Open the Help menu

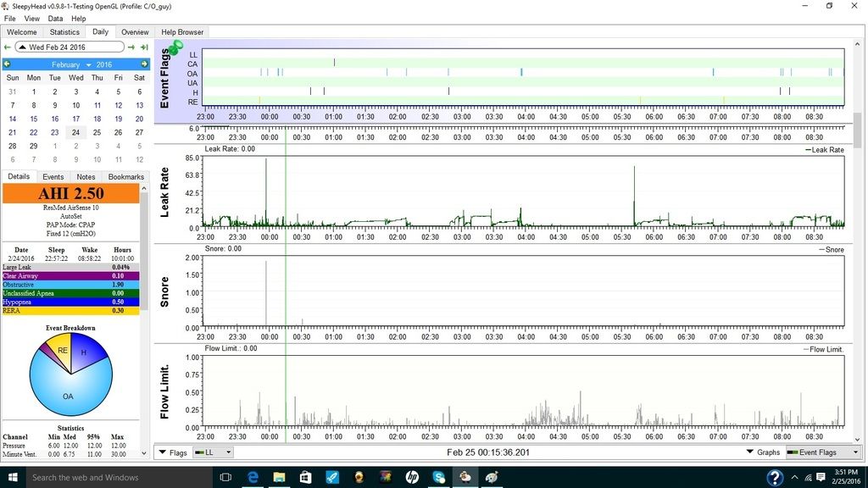coord(79,19)
